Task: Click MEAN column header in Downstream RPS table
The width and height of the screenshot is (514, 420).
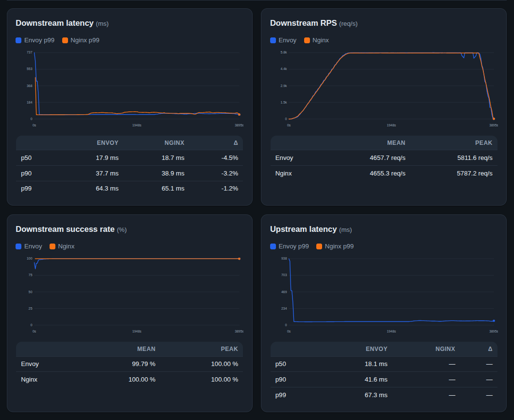Action: point(396,143)
